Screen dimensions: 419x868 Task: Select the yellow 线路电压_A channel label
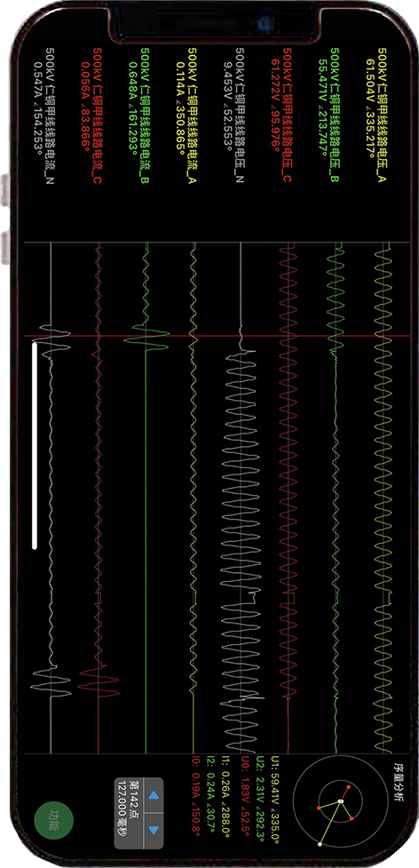tap(382, 115)
